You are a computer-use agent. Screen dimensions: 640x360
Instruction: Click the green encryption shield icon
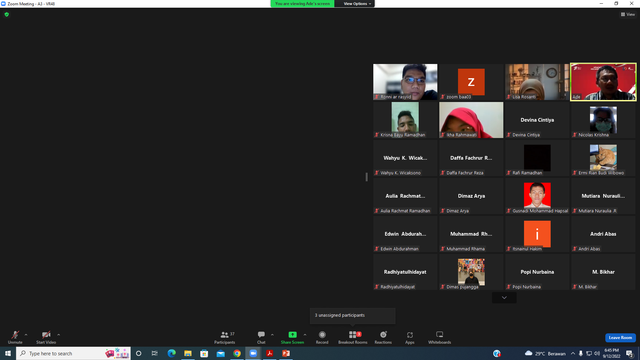pos(7,15)
